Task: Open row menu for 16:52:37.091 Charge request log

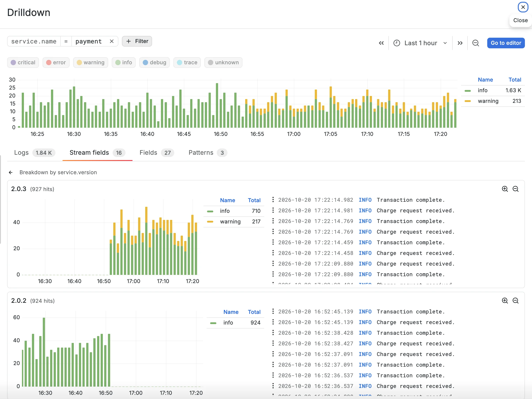Action: tap(273, 354)
